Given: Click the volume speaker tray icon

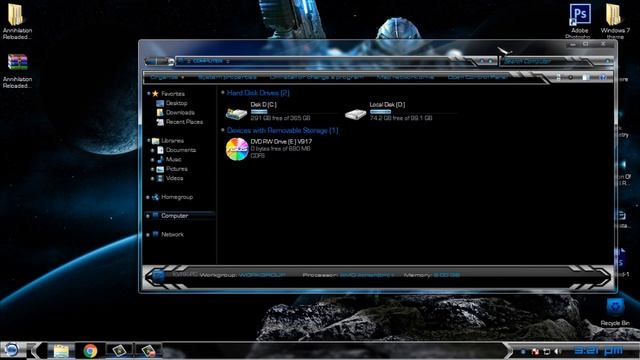Looking at the screenshot, I should (558, 351).
